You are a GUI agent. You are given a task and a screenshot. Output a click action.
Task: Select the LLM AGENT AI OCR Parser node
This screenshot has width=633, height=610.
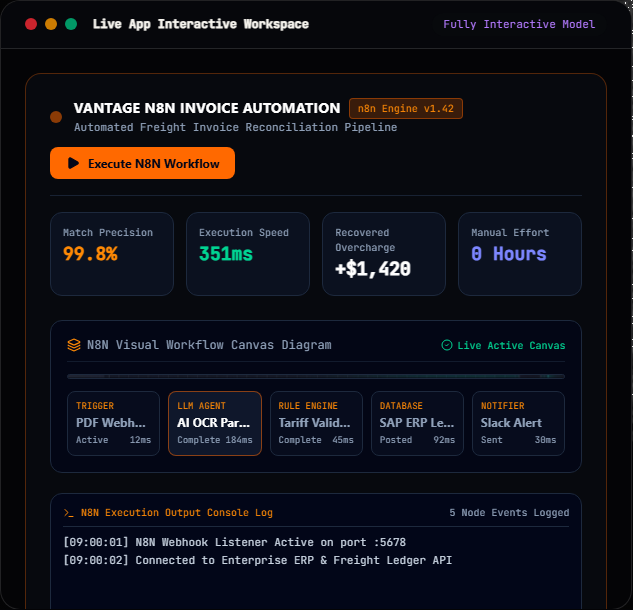click(x=215, y=423)
